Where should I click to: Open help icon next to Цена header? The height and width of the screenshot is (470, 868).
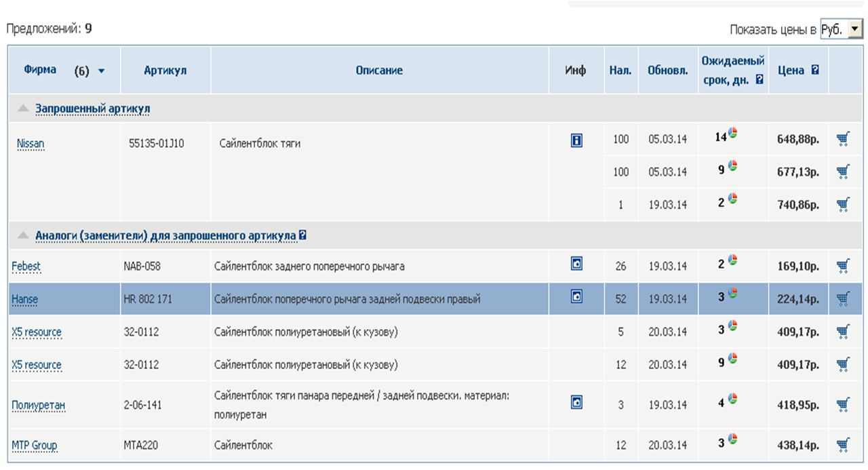tap(815, 70)
